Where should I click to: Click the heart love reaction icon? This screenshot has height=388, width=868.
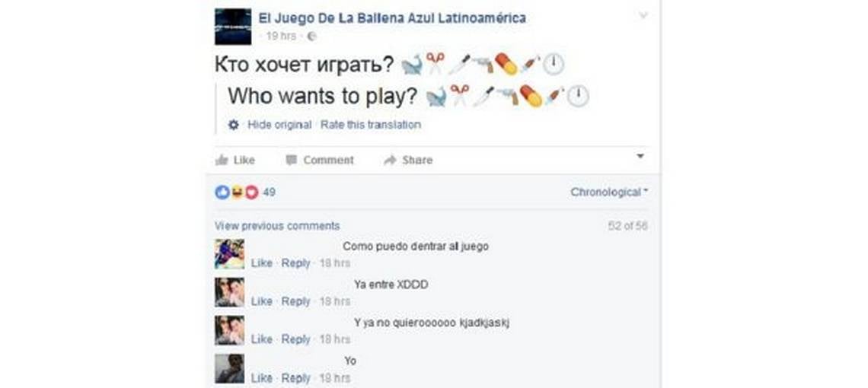(x=251, y=192)
